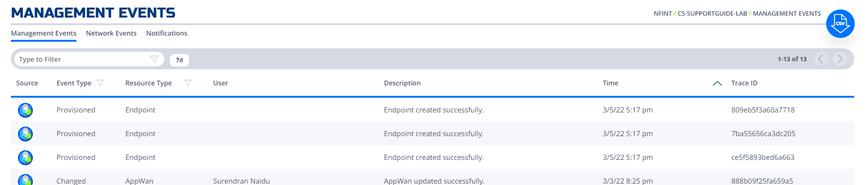Change the 7d time range selector
This screenshot has height=185, width=868.
coord(179,60)
